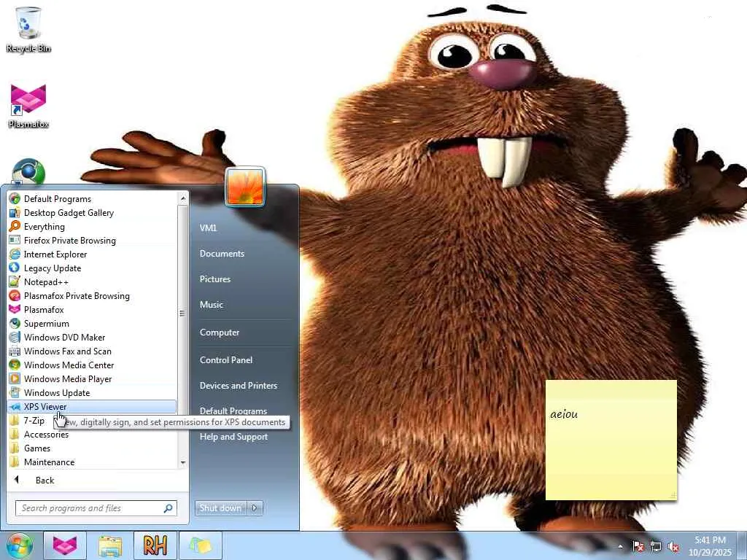Open the shut down options arrow
747x560 pixels.
pyautogui.click(x=255, y=508)
